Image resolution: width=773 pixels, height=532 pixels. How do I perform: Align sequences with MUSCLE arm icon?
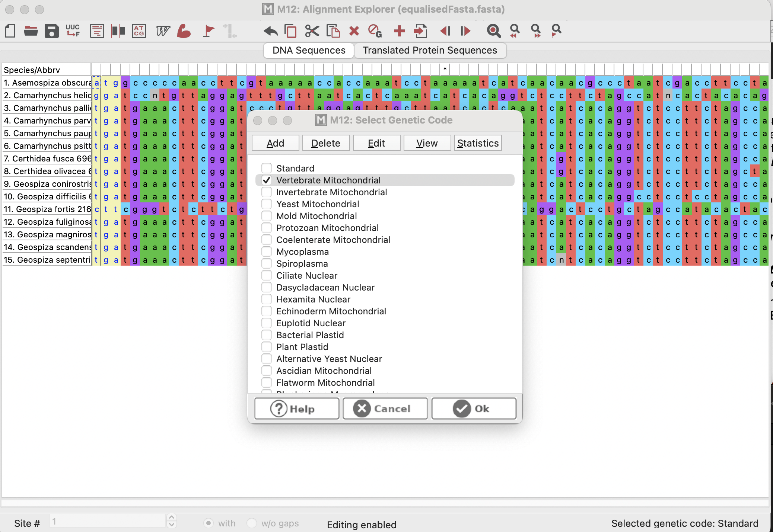coord(184,31)
